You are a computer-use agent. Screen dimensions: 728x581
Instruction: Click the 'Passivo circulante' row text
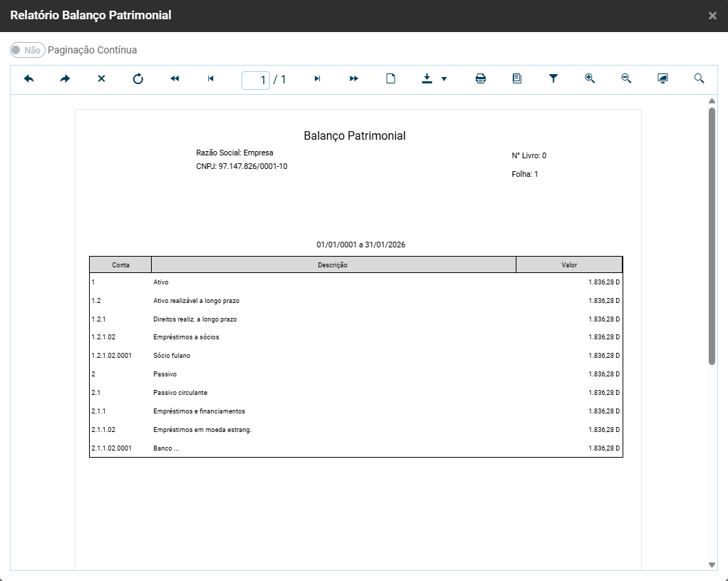click(180, 393)
